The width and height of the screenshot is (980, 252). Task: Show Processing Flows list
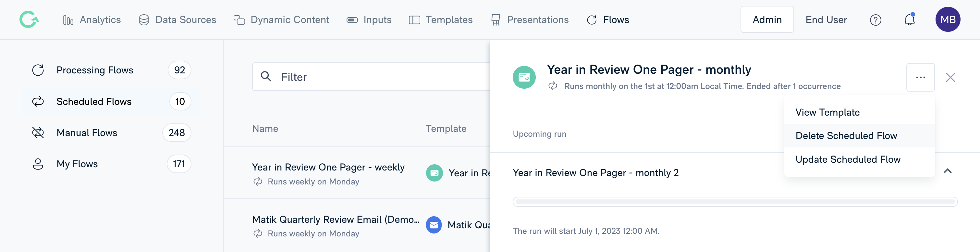click(x=111, y=70)
